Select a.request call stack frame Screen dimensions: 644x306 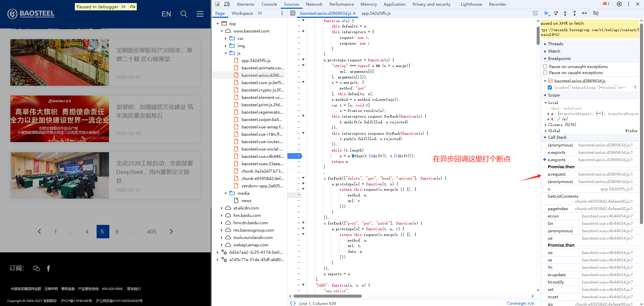click(590, 174)
